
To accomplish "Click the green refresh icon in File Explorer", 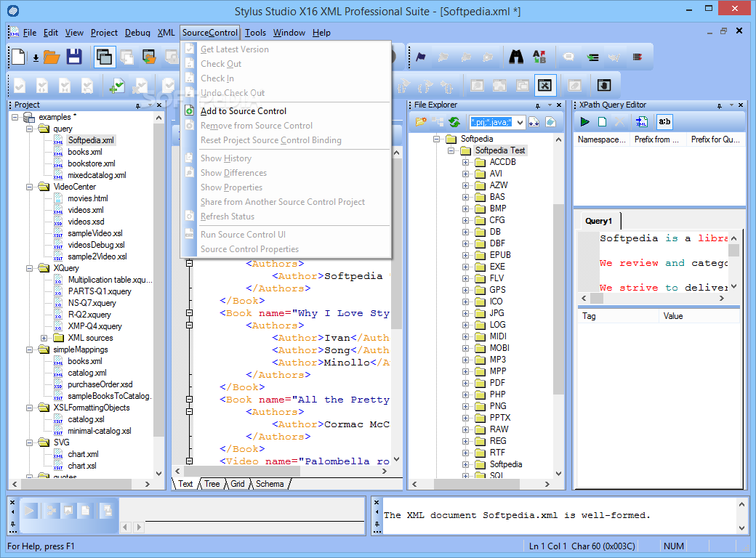I will (x=454, y=122).
